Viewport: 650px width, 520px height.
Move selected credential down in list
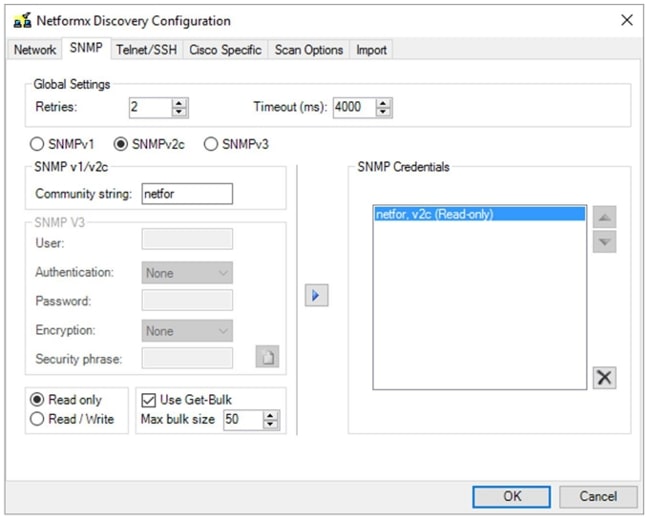click(x=604, y=242)
